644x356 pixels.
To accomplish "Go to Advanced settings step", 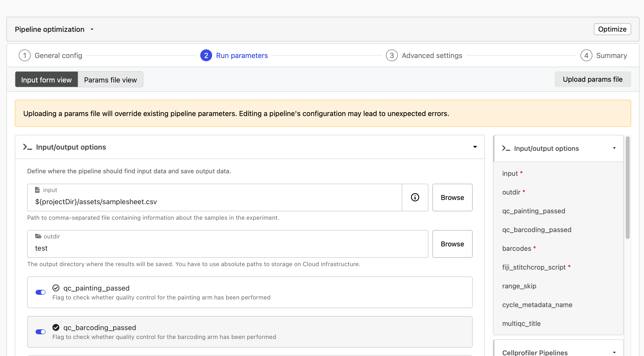I will [431, 55].
